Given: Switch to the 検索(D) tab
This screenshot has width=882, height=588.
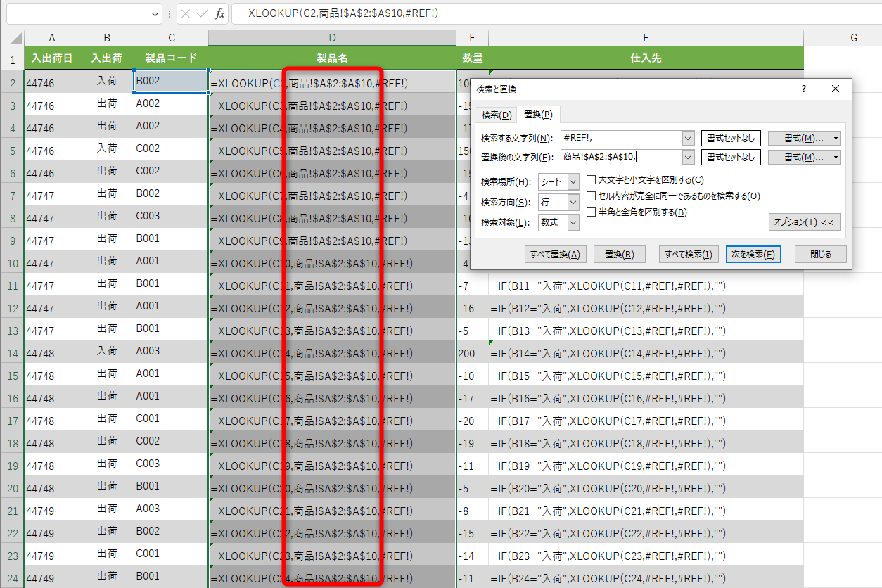Looking at the screenshot, I should (x=497, y=115).
